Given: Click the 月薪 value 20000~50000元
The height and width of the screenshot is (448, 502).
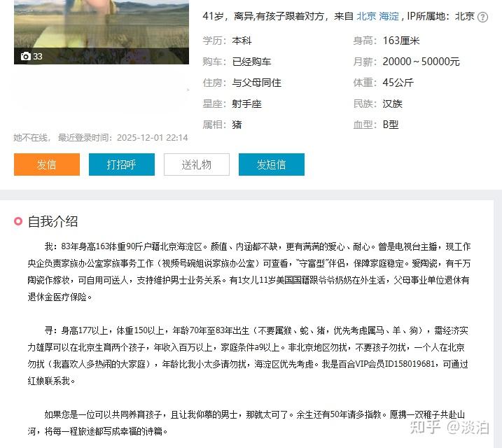Looking at the screenshot, I should tap(421, 62).
